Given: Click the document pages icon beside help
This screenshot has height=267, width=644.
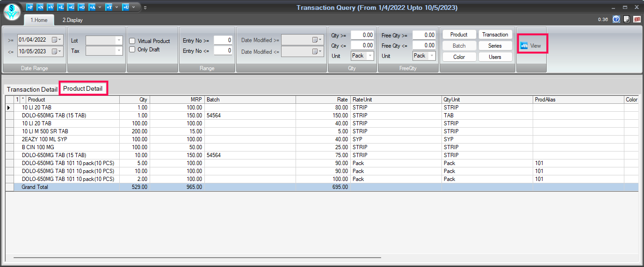Looking at the screenshot, I should [x=626, y=20].
